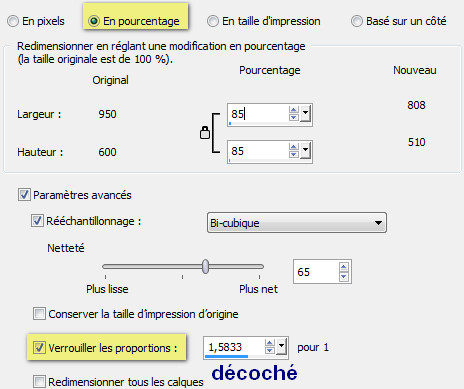Increase Netteté value with up arrow
The height and width of the screenshot is (389, 464).
(344, 267)
